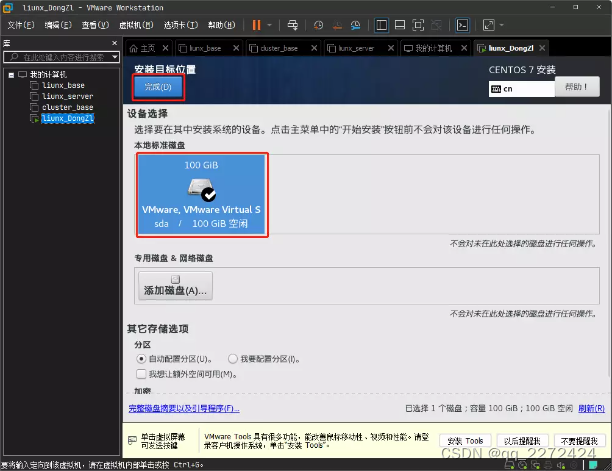Send Ctrl+Alt+Del using the toolbar keyboard icon
Viewport: 612px width, 471px height.
(292, 25)
